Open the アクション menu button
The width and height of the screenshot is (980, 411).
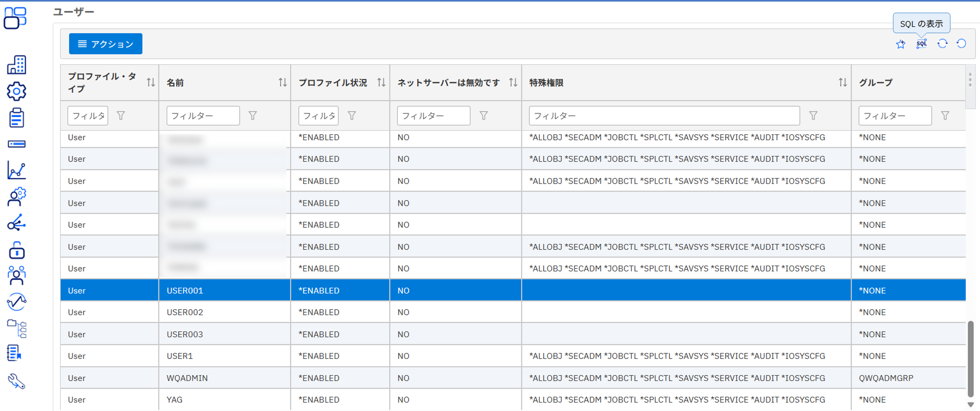[x=105, y=44]
